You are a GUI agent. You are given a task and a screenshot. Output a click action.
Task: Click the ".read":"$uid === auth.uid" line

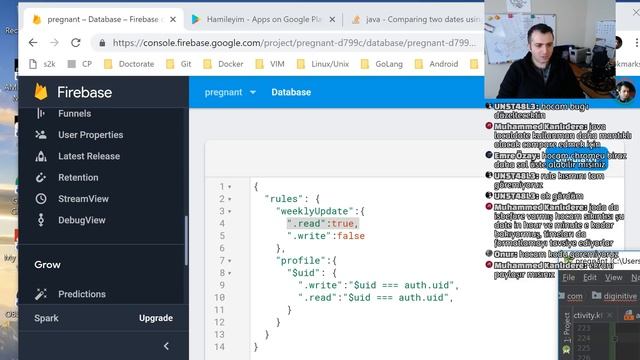coord(376,297)
